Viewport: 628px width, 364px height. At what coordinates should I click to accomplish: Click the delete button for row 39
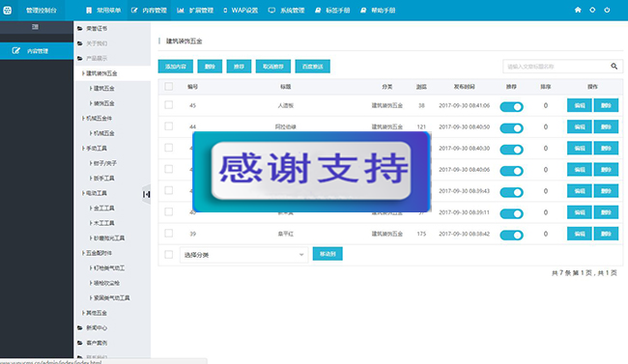606,234
